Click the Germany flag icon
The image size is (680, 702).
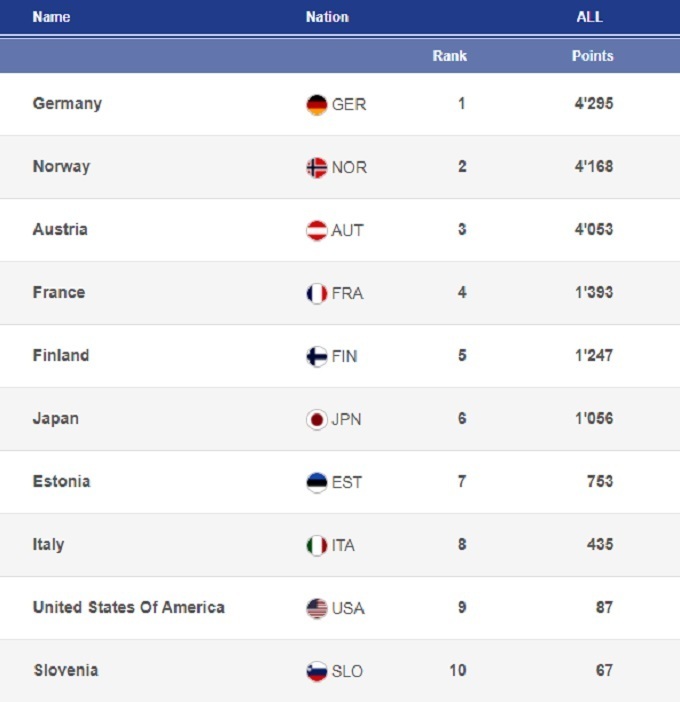(x=317, y=105)
